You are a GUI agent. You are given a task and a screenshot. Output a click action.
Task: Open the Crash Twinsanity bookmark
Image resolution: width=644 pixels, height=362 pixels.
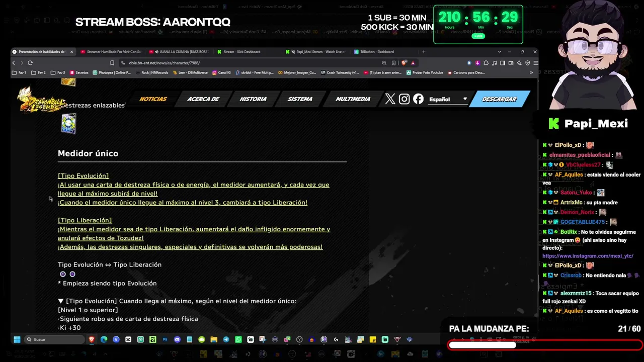(x=340, y=72)
